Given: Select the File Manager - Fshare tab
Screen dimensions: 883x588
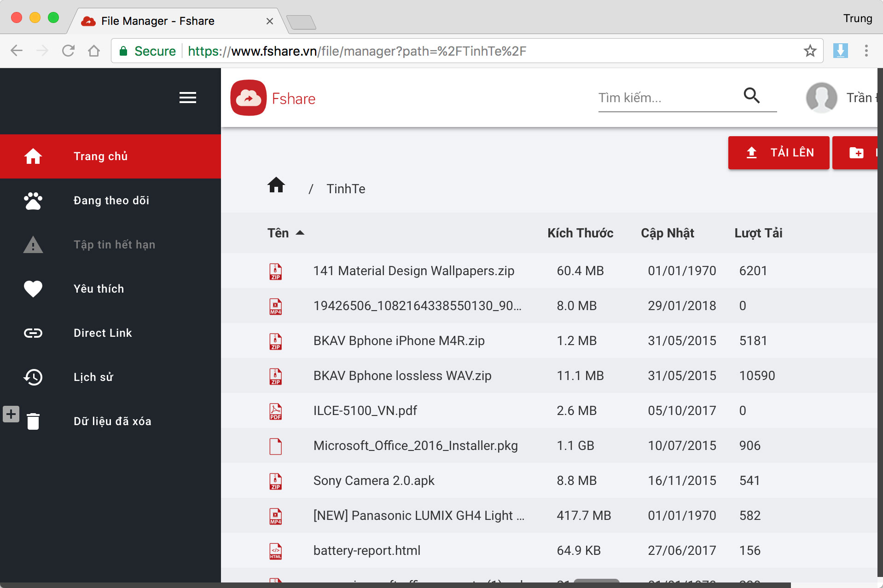Looking at the screenshot, I should click(x=177, y=21).
